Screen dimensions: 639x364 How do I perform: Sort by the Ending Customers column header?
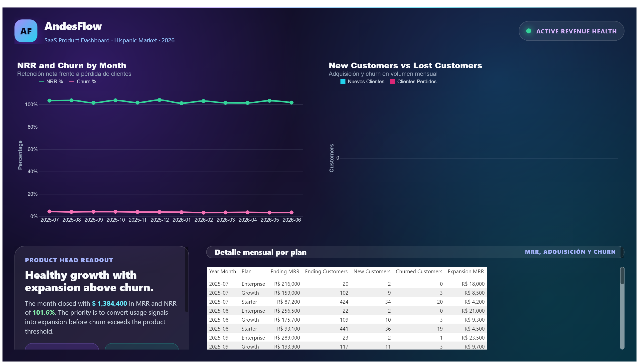[326, 272]
